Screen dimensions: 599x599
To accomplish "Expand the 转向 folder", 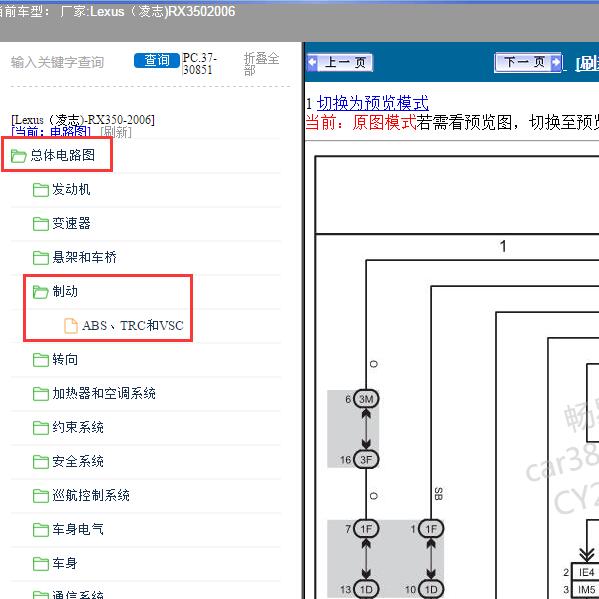I will [x=65, y=359].
